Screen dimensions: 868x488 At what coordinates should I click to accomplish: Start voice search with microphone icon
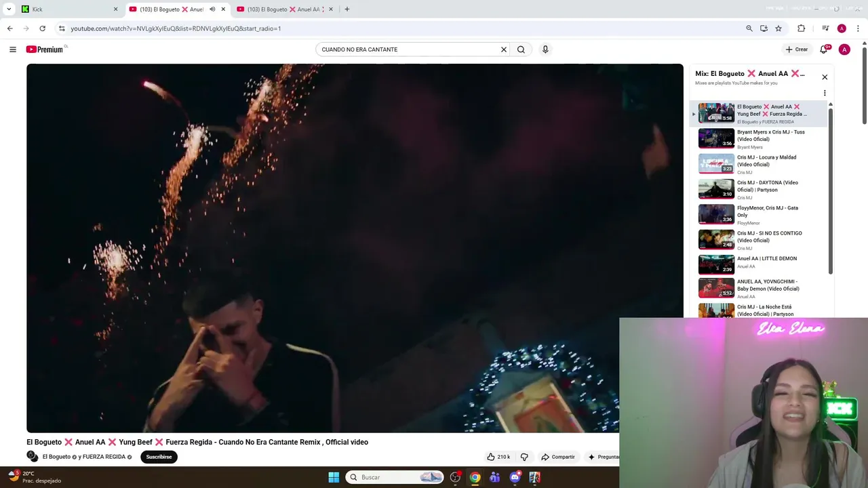pyautogui.click(x=545, y=49)
